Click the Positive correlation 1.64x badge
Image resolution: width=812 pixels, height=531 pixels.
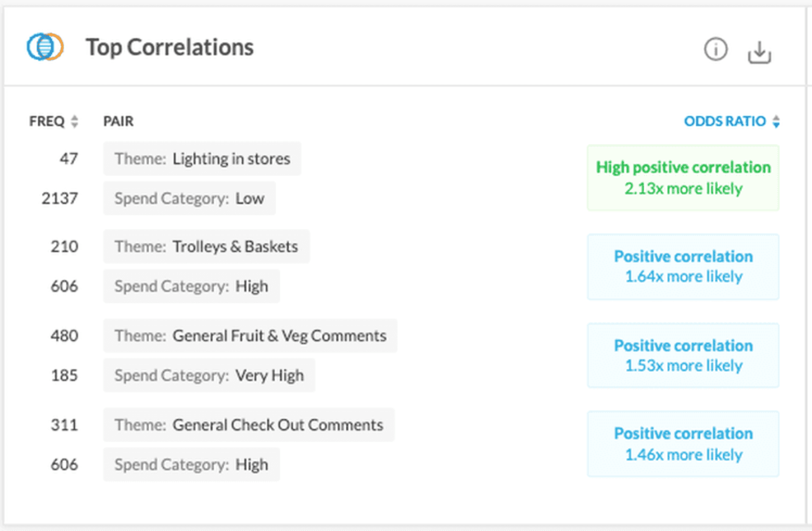[x=683, y=267]
